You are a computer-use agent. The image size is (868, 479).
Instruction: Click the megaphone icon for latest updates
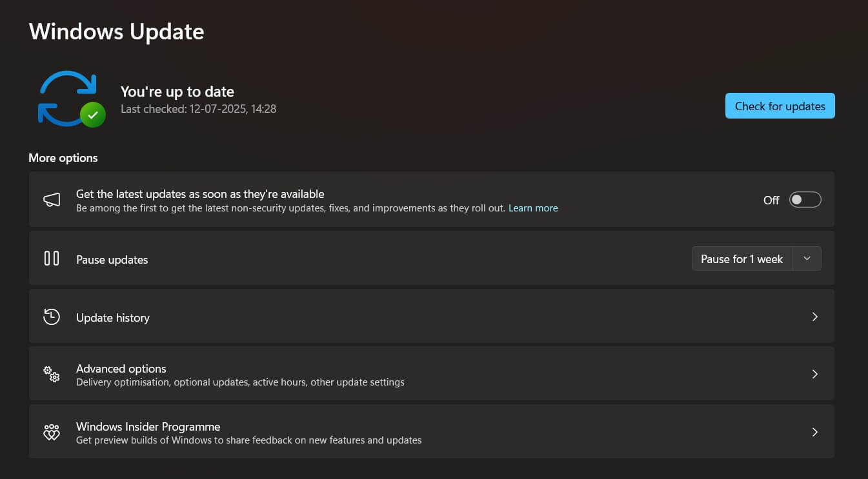click(52, 200)
